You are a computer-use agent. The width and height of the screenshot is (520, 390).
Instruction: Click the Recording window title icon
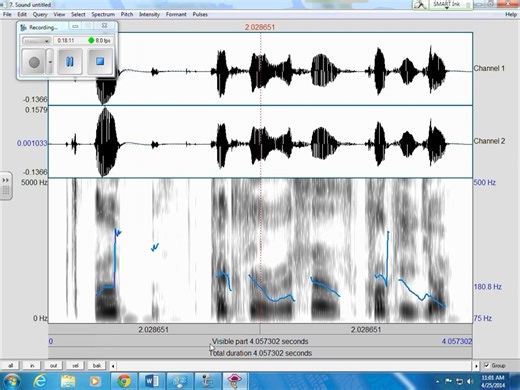(x=23, y=28)
